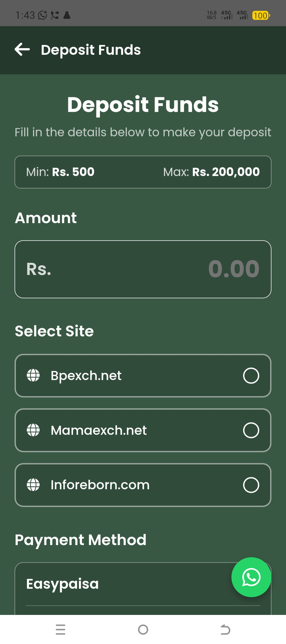Click the globe icon next to Bpexch.net
Image resolution: width=286 pixels, height=644 pixels.
pyautogui.click(x=33, y=375)
